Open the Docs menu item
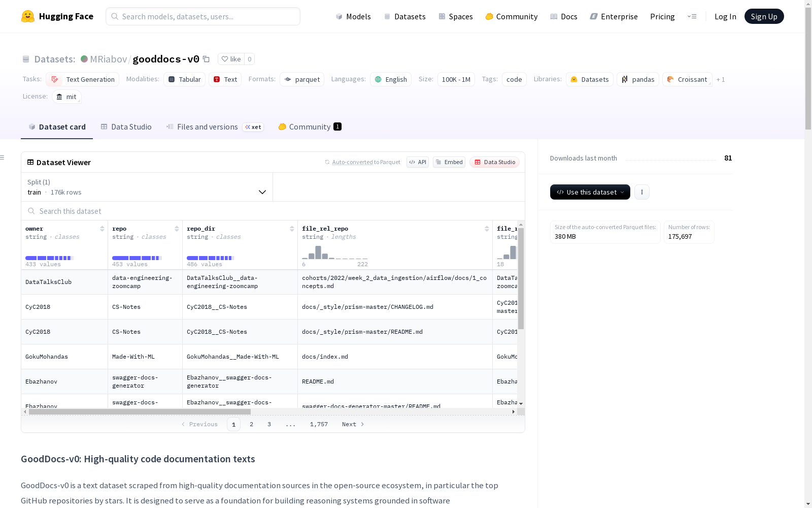Viewport: 812px width, 508px height. pos(564,16)
